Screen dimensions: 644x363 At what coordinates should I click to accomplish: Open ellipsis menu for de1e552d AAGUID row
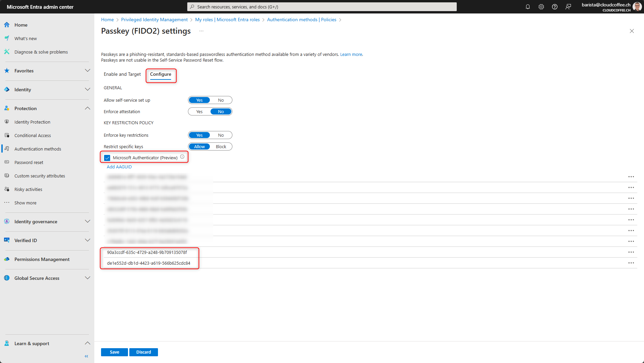[x=631, y=263]
